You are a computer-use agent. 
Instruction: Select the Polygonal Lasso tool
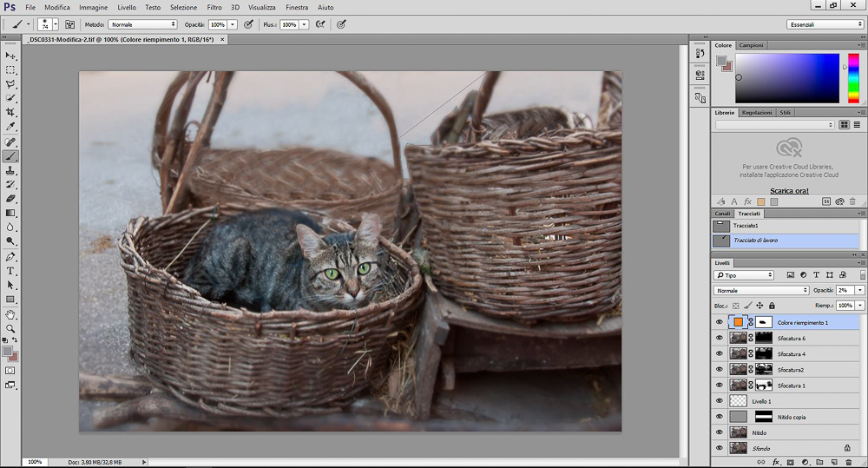tap(10, 84)
